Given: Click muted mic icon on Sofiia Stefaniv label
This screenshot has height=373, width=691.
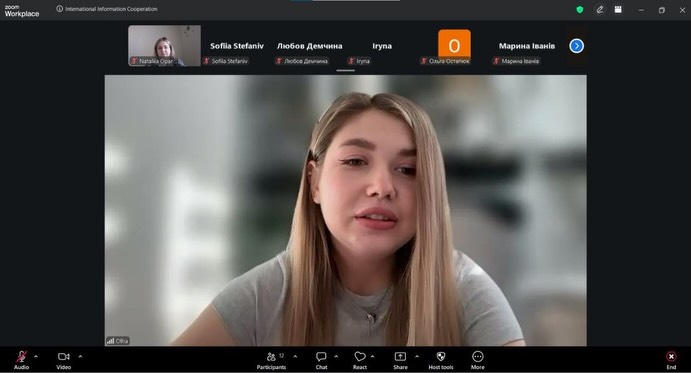Looking at the screenshot, I should pyautogui.click(x=206, y=61).
